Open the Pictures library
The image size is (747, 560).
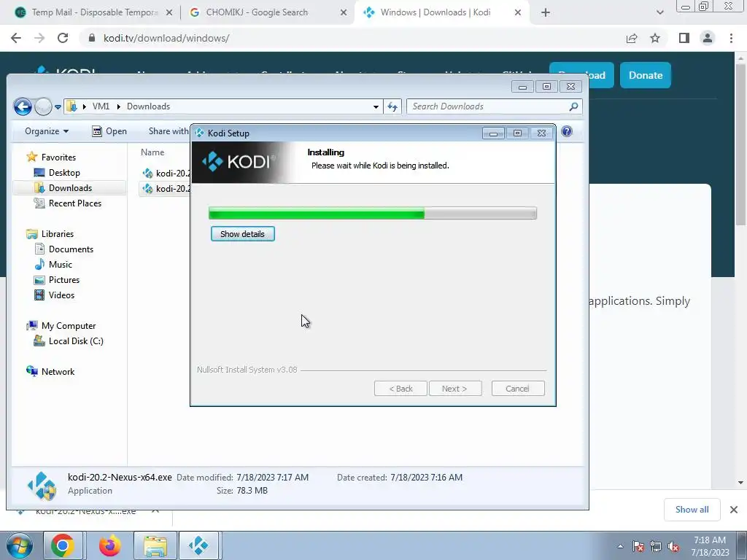point(57,280)
